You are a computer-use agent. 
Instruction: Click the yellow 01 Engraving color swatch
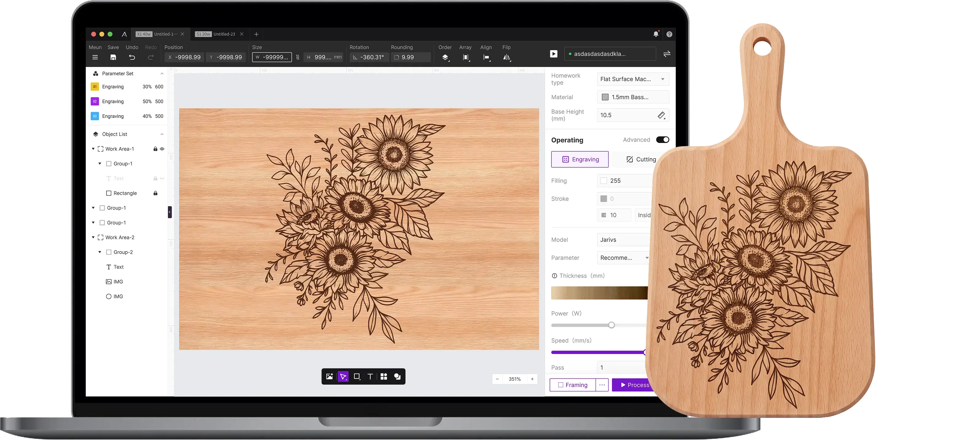[x=95, y=87]
